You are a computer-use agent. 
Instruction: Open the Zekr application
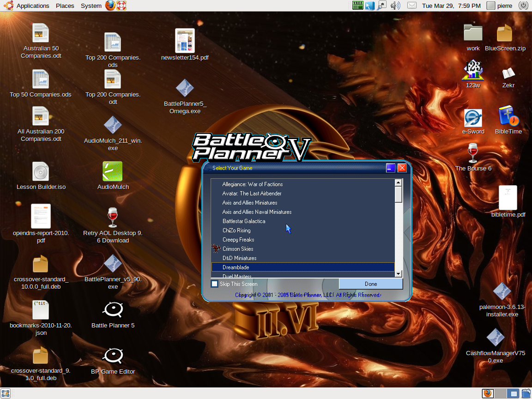(508, 74)
